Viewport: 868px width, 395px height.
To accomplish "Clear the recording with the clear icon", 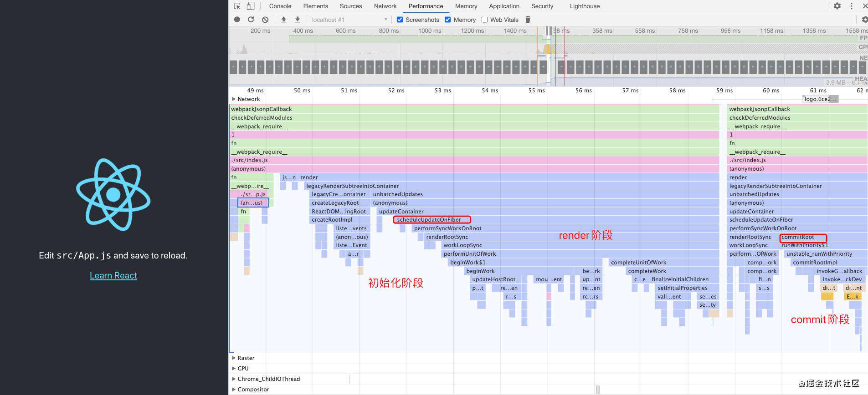I will tap(265, 20).
